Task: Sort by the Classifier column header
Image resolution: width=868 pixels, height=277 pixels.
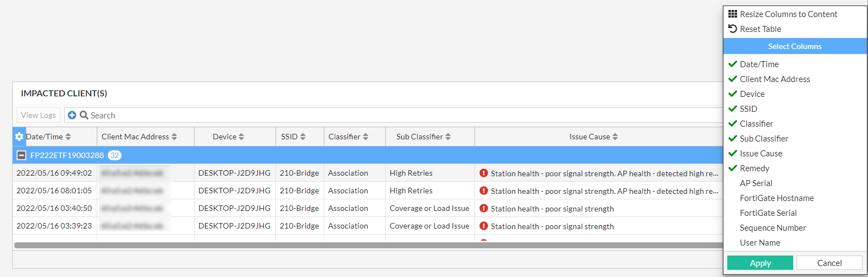Action: coord(348,137)
